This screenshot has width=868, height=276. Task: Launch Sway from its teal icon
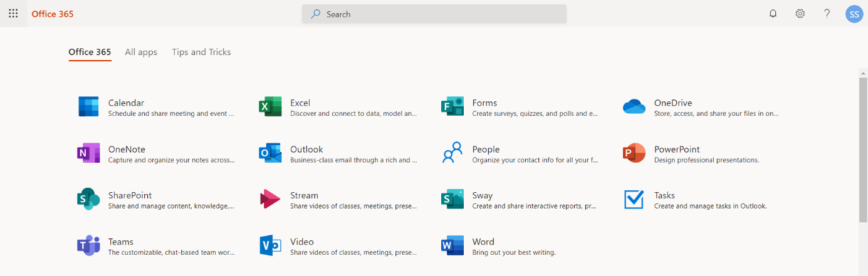pyautogui.click(x=452, y=200)
